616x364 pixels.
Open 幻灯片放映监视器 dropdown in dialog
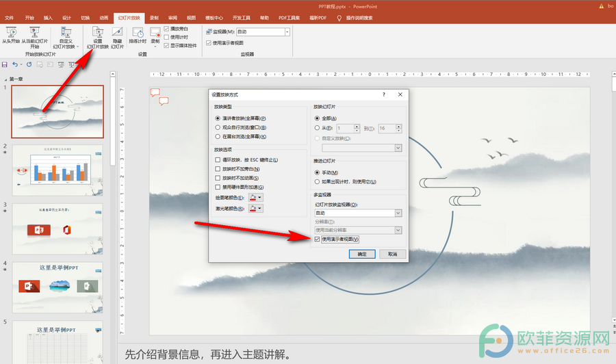(398, 213)
